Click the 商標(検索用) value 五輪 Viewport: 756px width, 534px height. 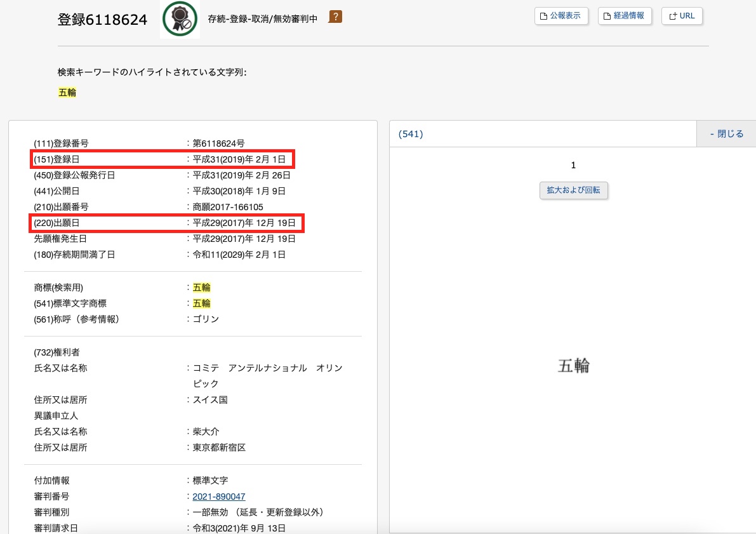click(x=201, y=288)
